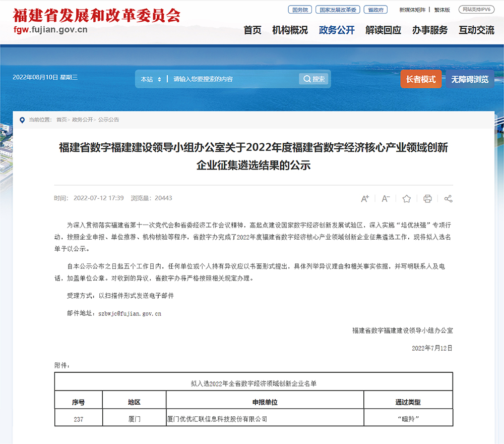Click the 福建省发展和改革委员会 site logo
Screen dimensions: 504x444
tap(96, 20)
